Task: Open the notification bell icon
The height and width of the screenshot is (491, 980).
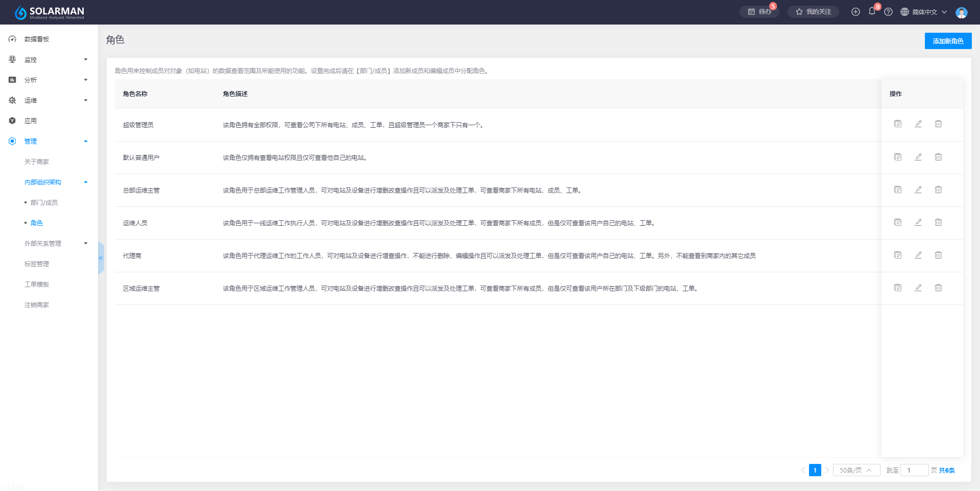Action: (x=872, y=12)
